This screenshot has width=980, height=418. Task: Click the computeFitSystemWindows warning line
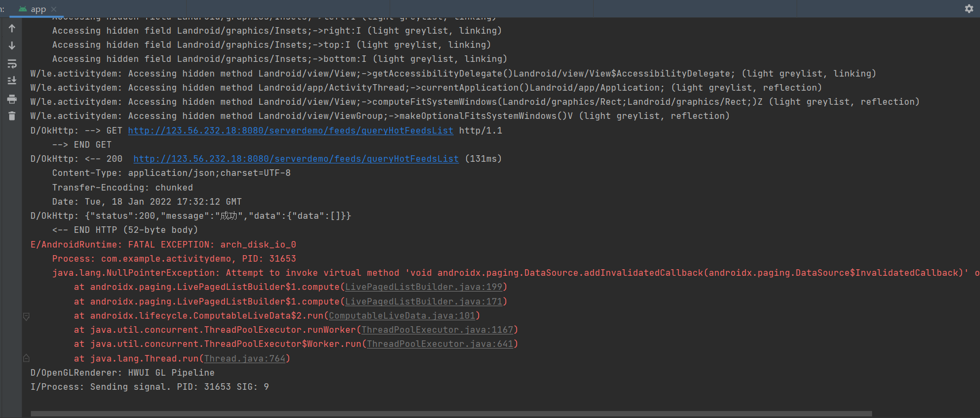click(x=475, y=102)
